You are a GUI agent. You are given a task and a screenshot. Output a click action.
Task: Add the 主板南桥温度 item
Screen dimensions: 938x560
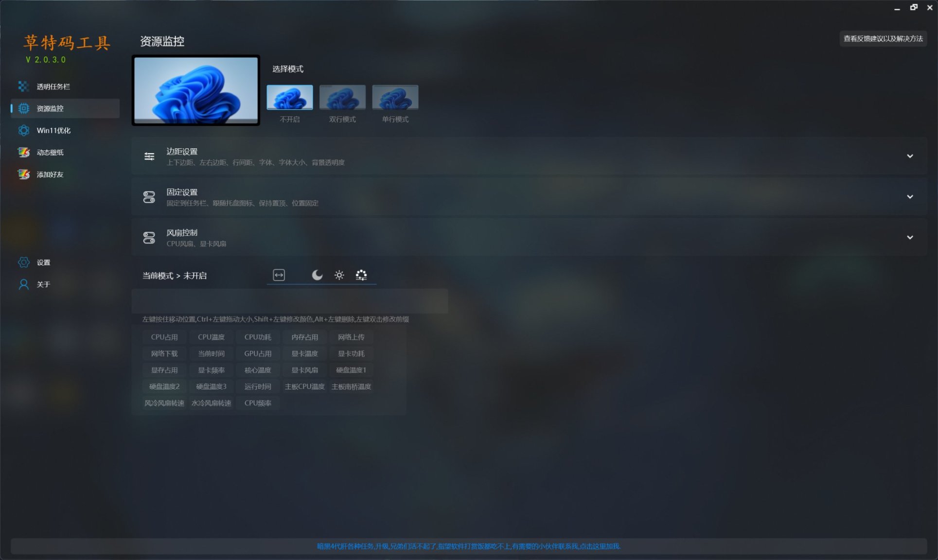click(351, 386)
